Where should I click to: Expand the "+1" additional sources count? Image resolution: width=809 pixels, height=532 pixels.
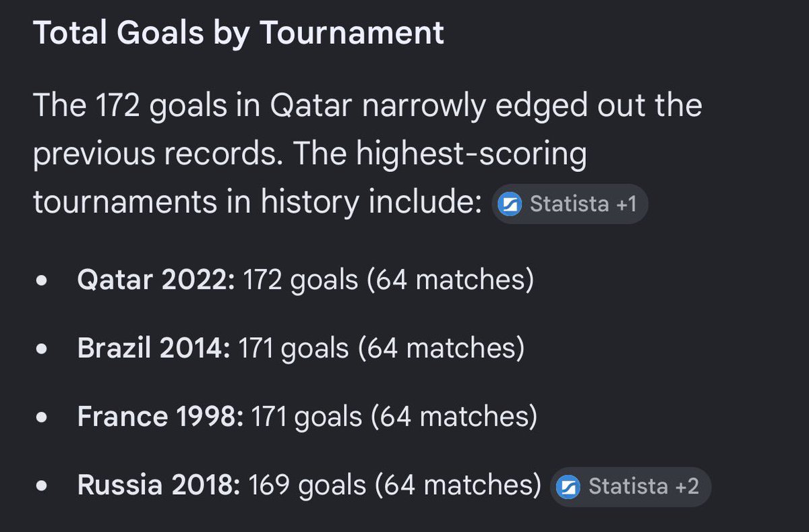tap(627, 204)
